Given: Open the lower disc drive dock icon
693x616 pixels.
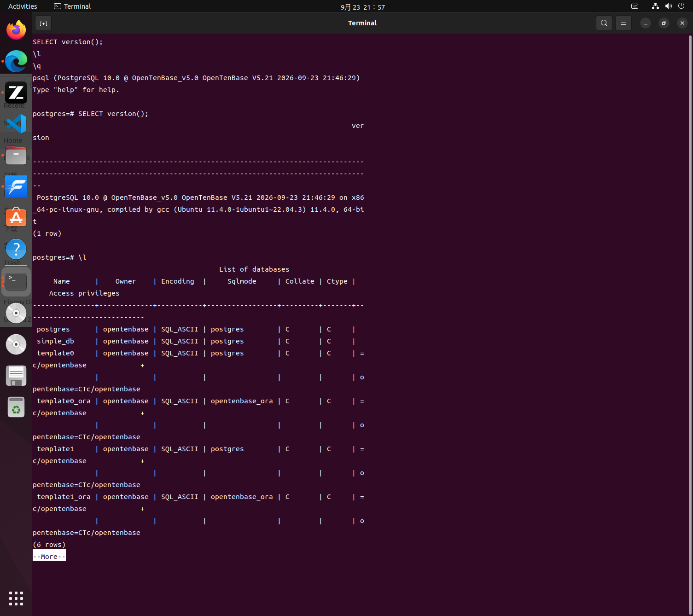Looking at the screenshot, I should point(16,344).
